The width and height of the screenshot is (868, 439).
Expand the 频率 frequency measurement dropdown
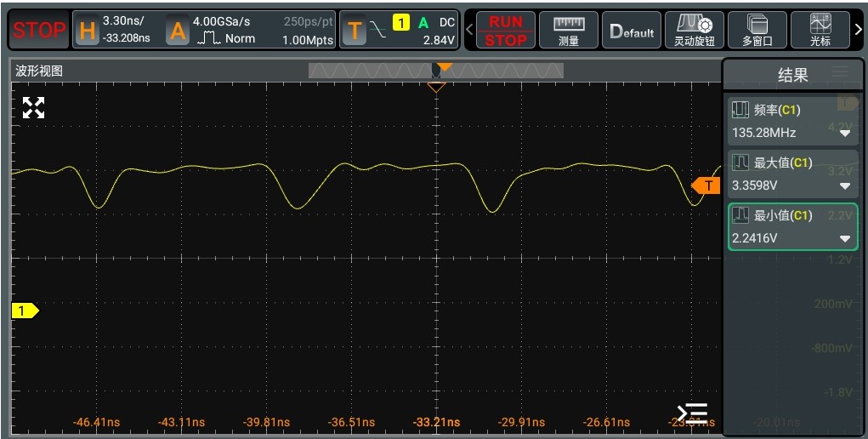coord(845,133)
